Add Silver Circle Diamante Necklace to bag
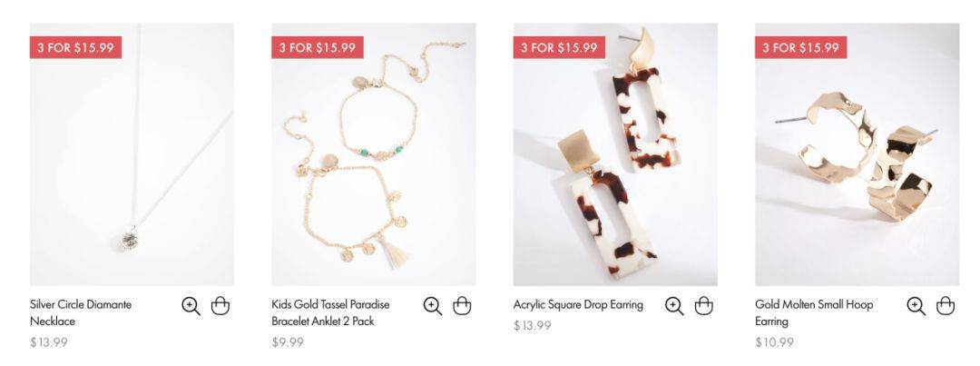The image size is (980, 366). (x=220, y=305)
